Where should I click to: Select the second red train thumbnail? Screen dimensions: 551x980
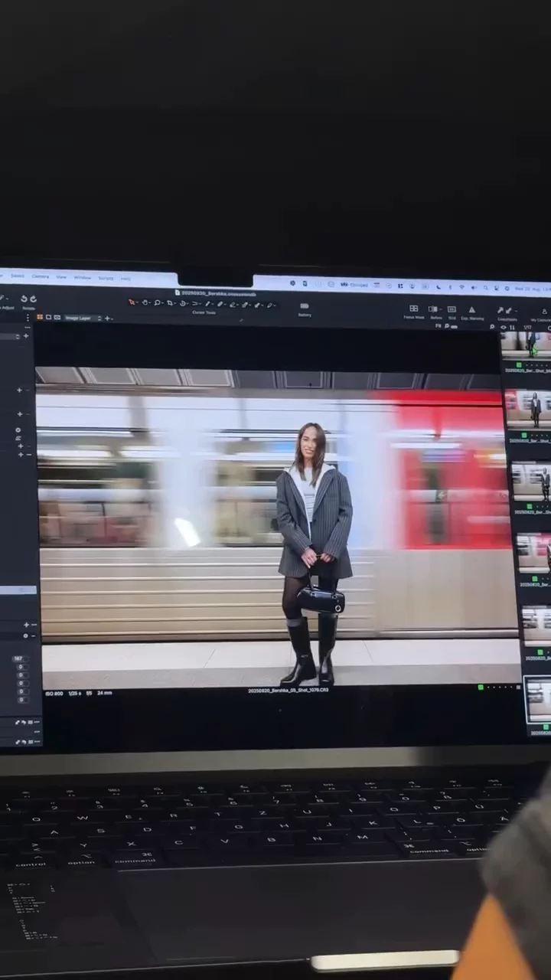click(x=528, y=409)
